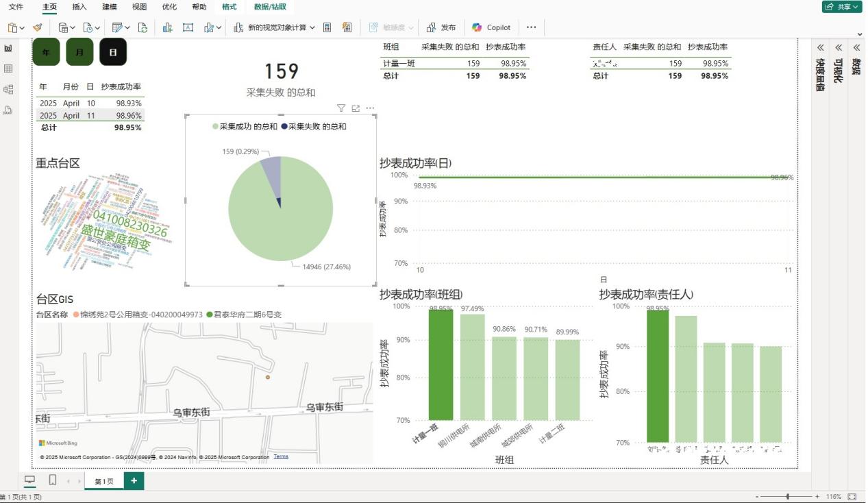Open the Model view in left sidebar
Viewport: 868px width, 503px height.
point(8,89)
